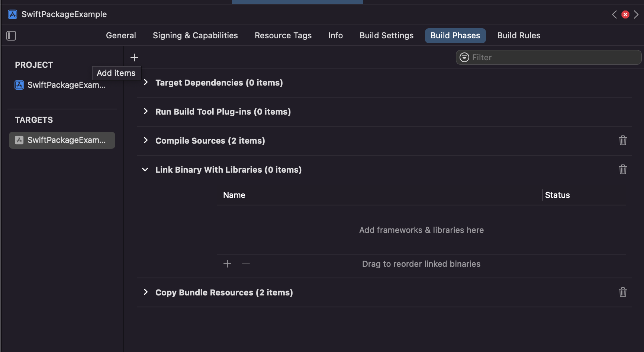Delete the Compile Sources phase

click(623, 140)
